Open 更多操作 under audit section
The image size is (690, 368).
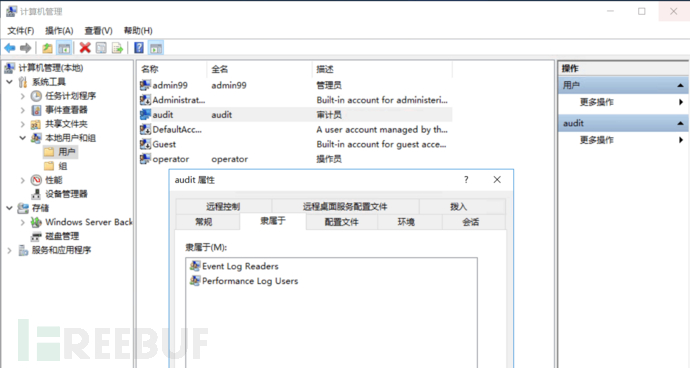tap(596, 140)
